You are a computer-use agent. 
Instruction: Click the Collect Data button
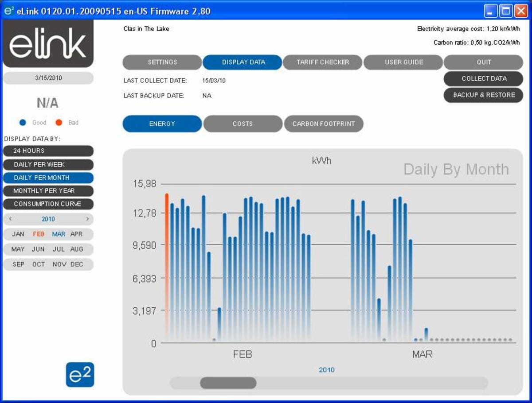(x=484, y=78)
